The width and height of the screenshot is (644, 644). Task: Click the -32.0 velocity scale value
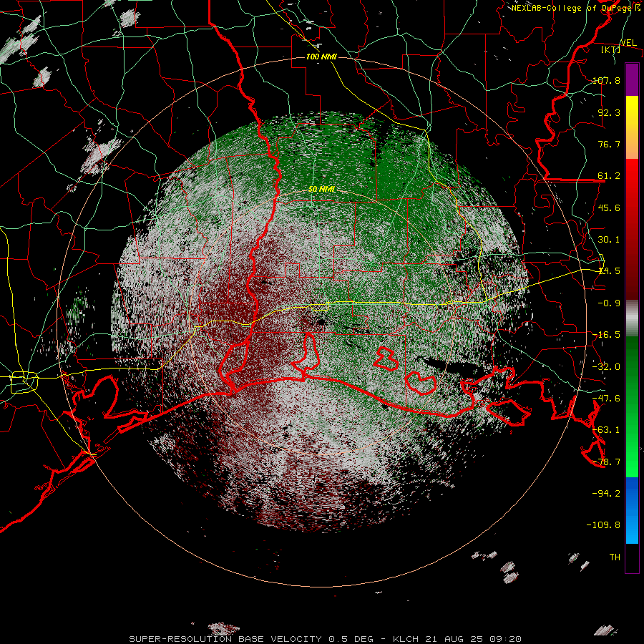[x=606, y=367]
